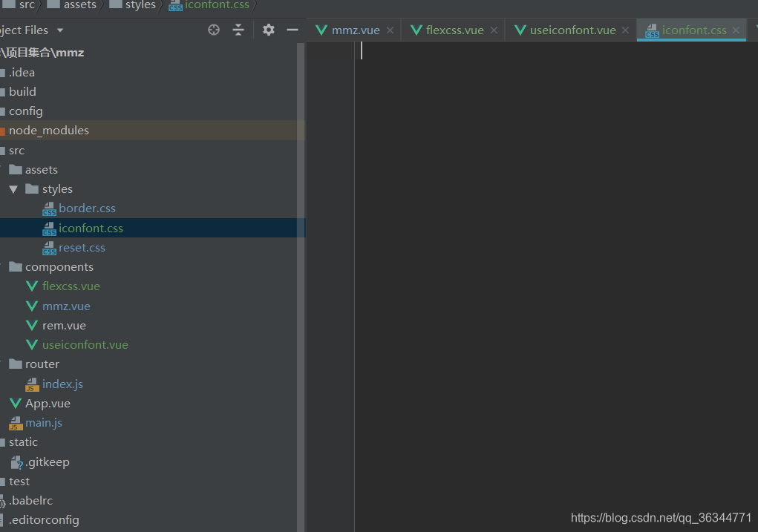Screen dimensions: 758x532
Task: Open mmz.vue from project tree
Action: (x=66, y=306)
